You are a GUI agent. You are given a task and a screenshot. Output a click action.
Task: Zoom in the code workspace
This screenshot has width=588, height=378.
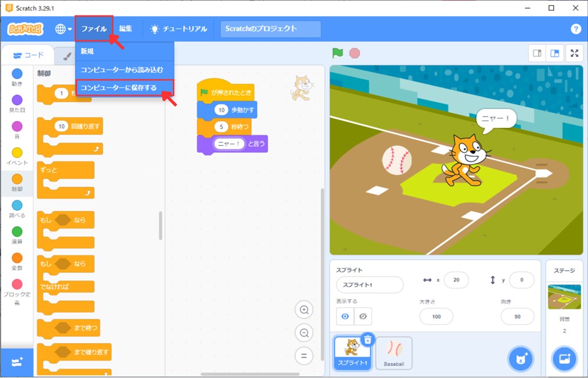tap(304, 310)
